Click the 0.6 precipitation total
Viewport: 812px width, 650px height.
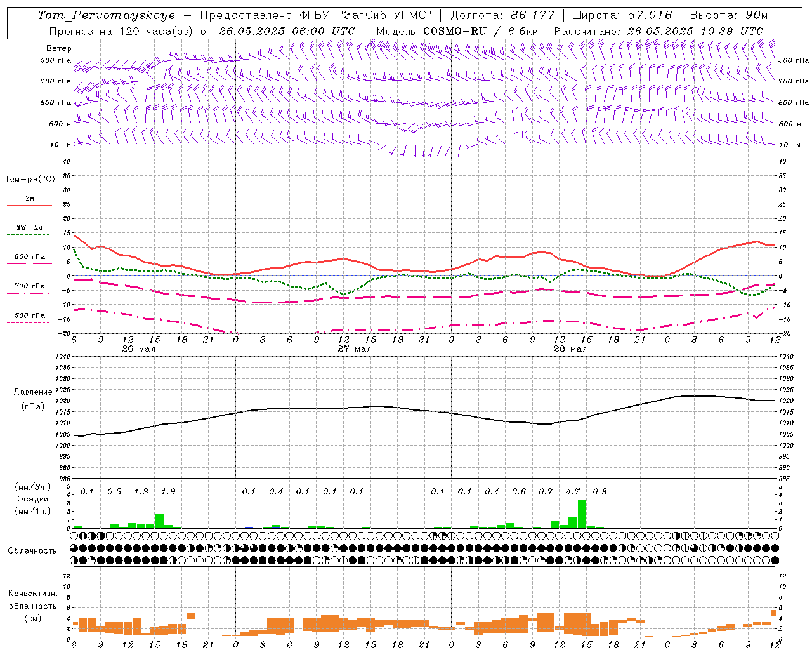tap(519, 491)
